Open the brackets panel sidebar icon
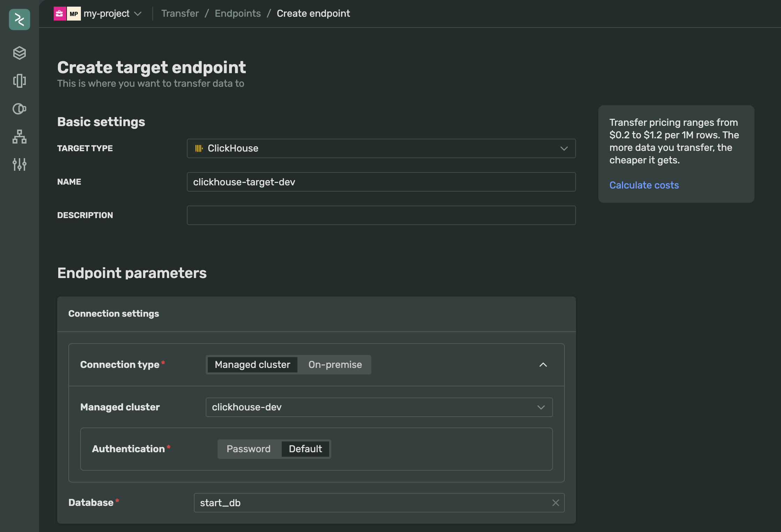The height and width of the screenshot is (532, 781). coord(20,81)
